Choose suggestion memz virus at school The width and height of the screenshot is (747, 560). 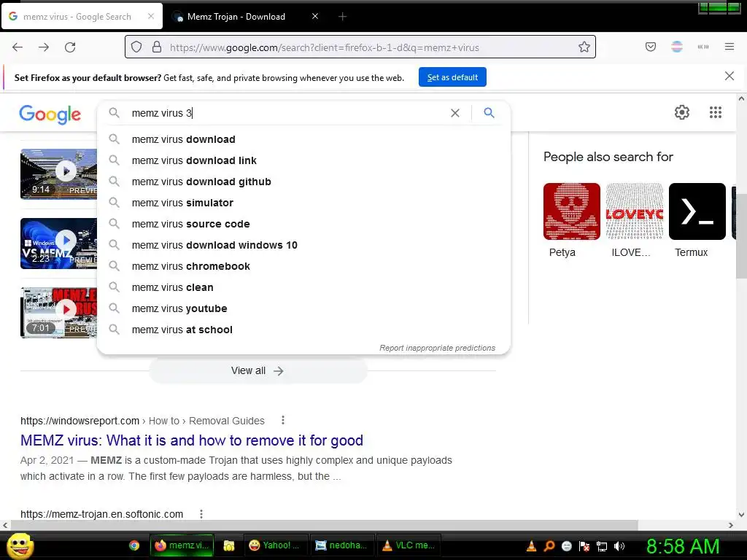click(303, 330)
